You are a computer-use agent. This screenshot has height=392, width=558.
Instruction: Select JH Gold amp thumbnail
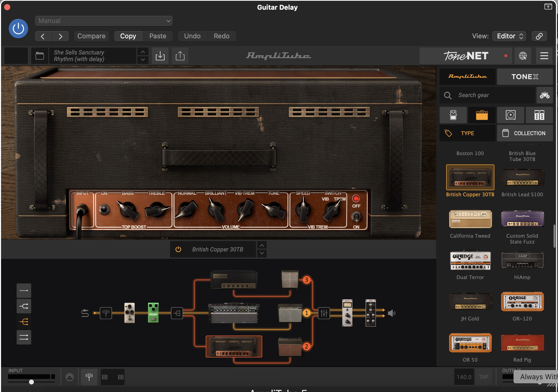[x=470, y=302]
